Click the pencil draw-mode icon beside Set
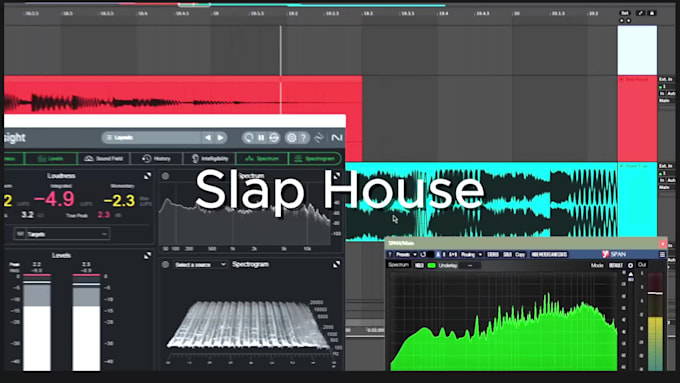Screen dimensions: 680x383 pyautogui.click(x=640, y=13)
